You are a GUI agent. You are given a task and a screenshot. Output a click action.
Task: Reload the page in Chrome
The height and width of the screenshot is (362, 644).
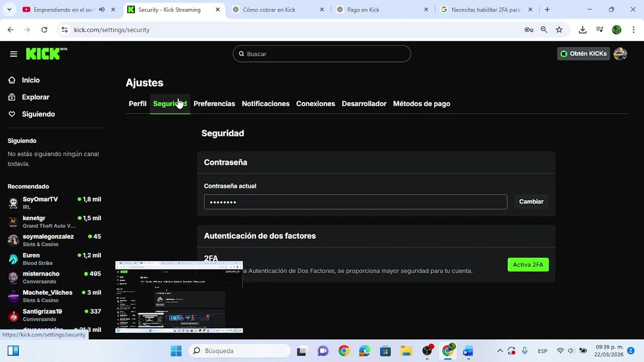pos(44,30)
